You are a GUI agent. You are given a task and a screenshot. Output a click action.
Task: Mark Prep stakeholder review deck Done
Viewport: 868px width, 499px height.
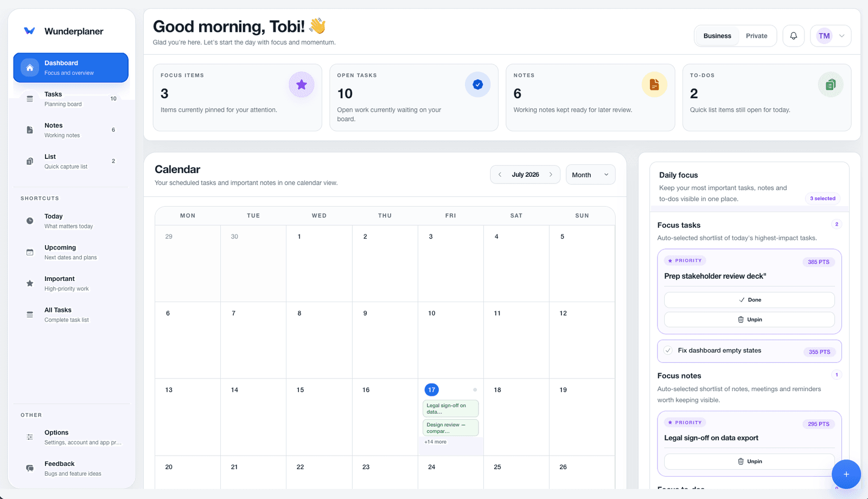[x=749, y=300]
